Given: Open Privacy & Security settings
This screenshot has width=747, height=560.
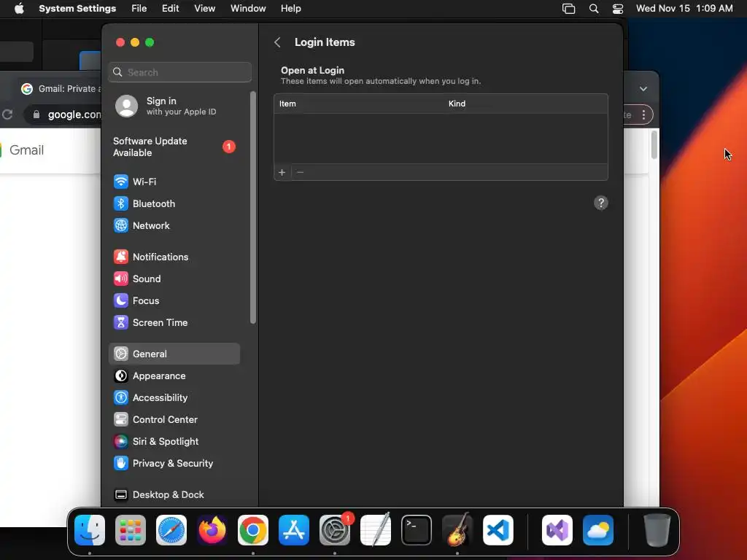Looking at the screenshot, I should point(174,463).
